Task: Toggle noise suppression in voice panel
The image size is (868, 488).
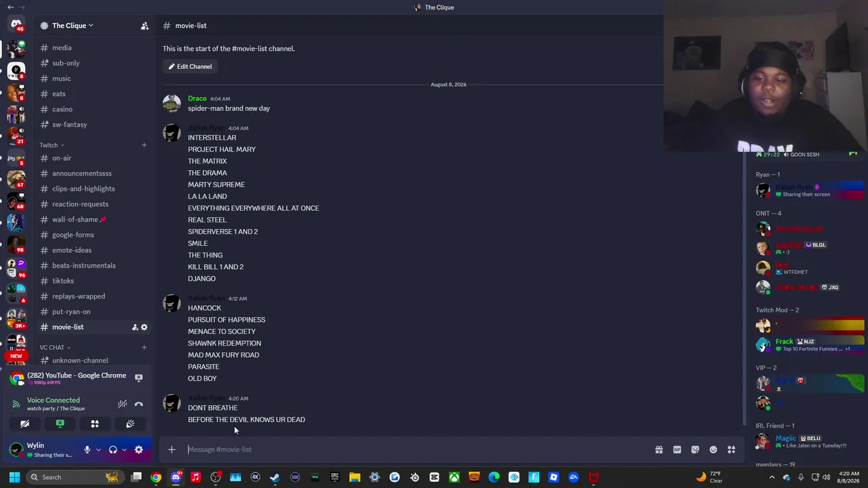Action: [122, 405]
